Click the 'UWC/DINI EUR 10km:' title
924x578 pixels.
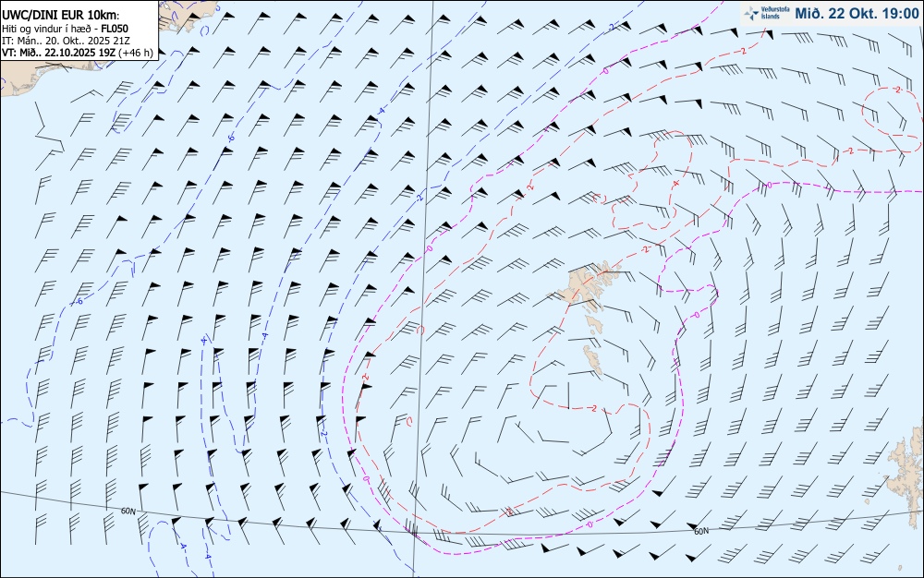60,16
